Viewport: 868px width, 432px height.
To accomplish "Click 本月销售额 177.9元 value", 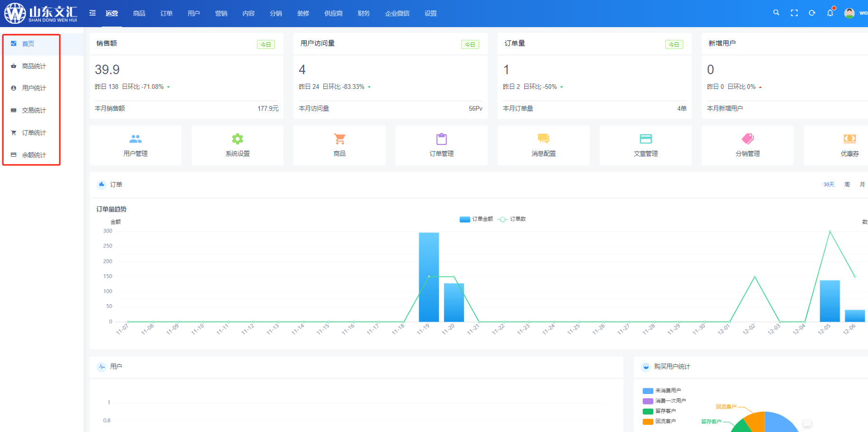I will pyautogui.click(x=268, y=108).
